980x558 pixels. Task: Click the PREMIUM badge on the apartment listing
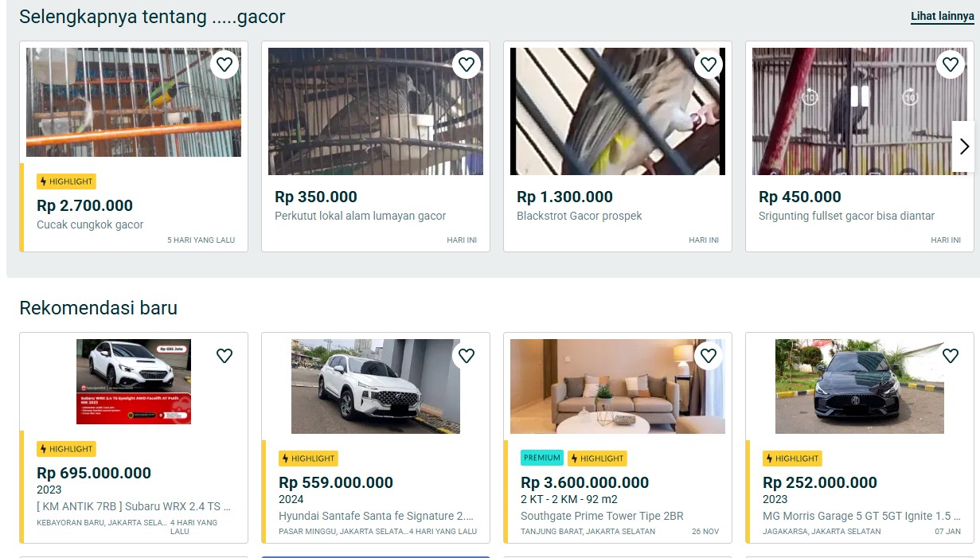click(x=541, y=458)
